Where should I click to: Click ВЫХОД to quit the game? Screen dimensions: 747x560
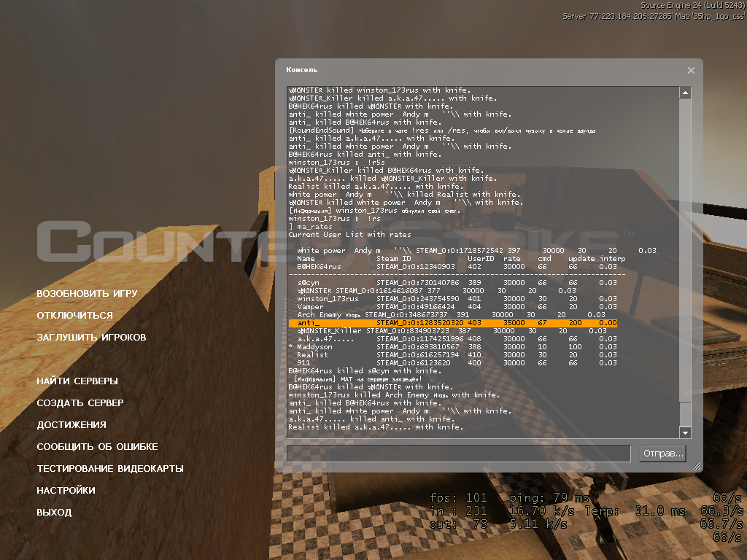tap(54, 513)
